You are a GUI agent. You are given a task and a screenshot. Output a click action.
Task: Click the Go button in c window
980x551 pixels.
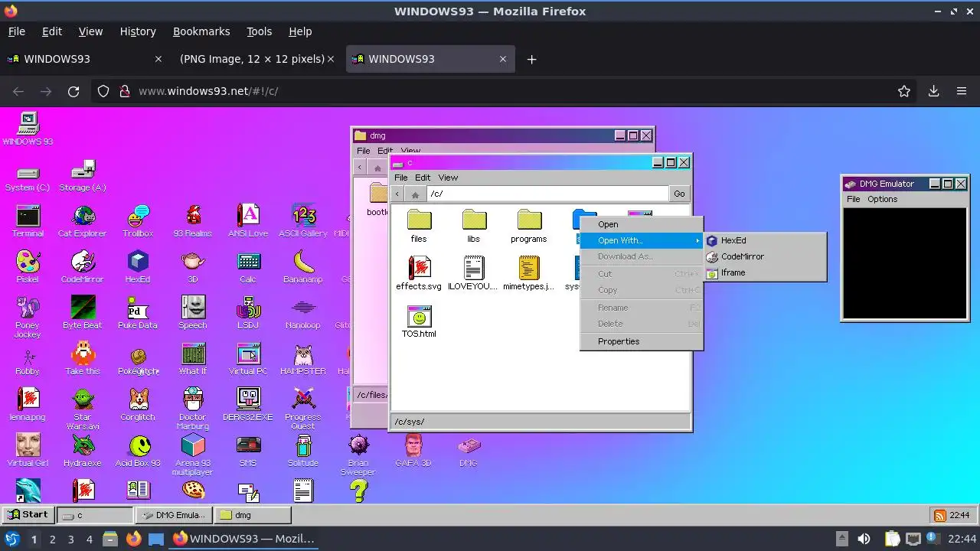click(679, 194)
